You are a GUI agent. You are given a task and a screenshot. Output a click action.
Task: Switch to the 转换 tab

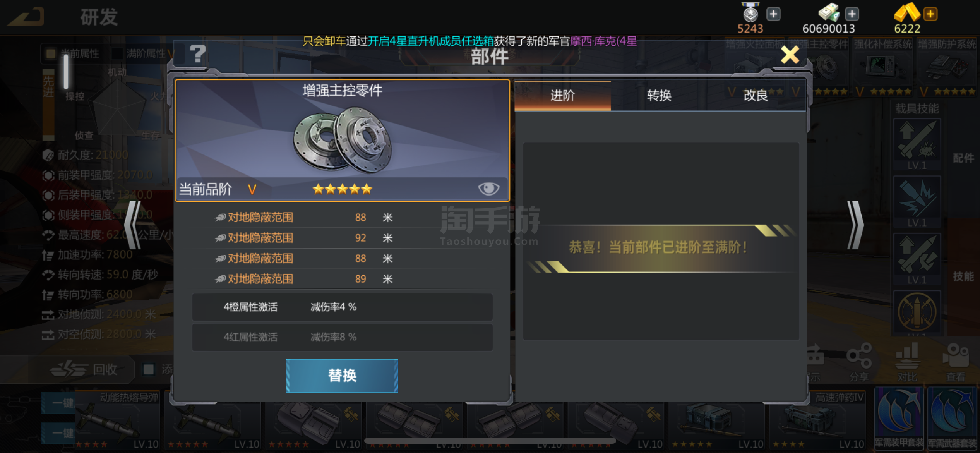point(659,95)
